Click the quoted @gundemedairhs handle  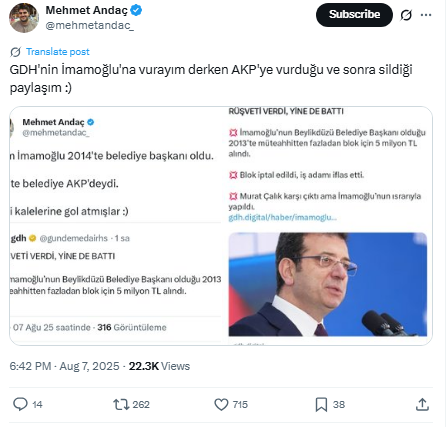(74, 238)
